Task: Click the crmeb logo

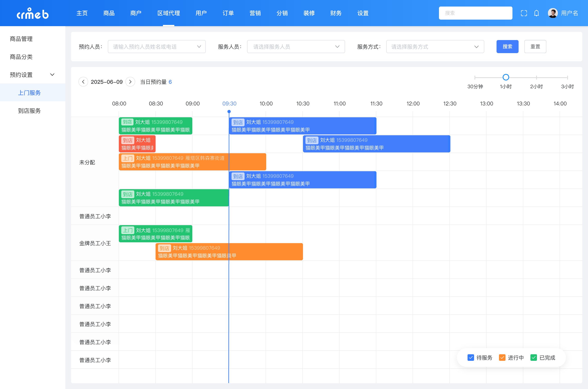Action: pyautogui.click(x=32, y=14)
